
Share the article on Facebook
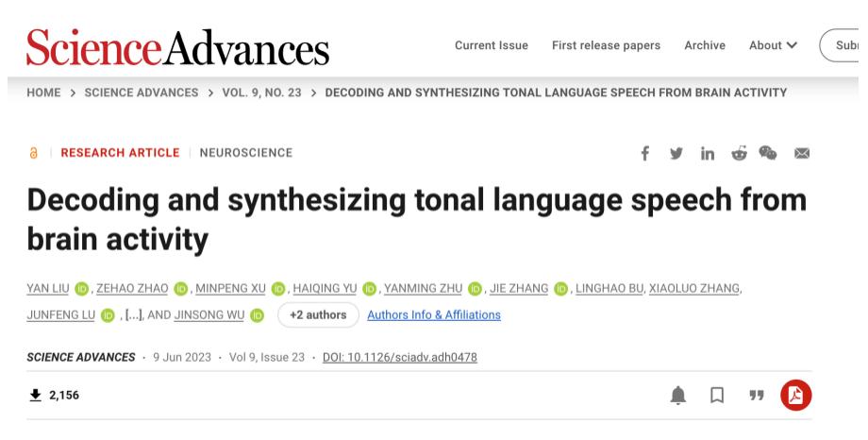coord(645,154)
